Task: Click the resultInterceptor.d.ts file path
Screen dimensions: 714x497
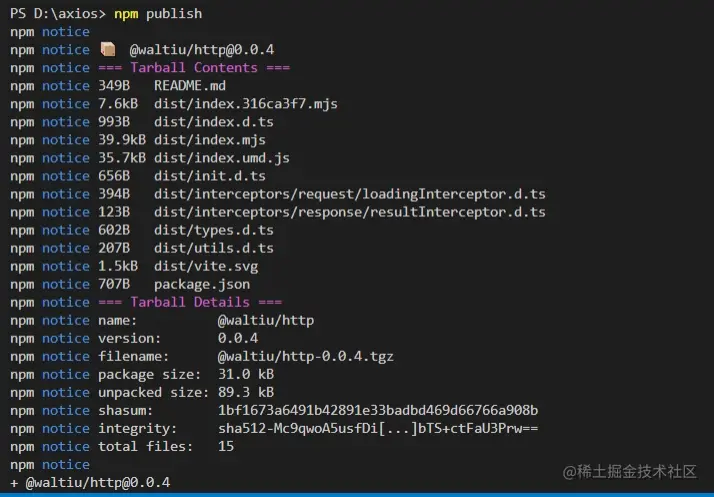Action: coord(350,212)
